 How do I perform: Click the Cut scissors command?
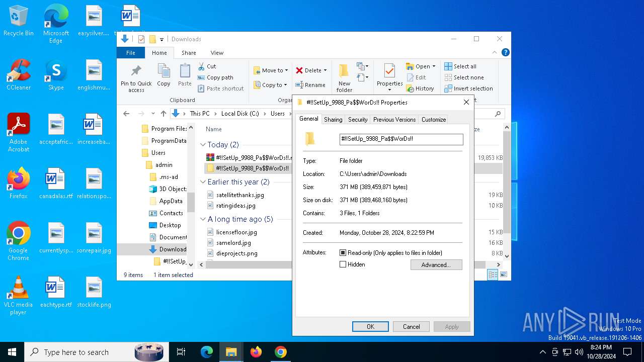coord(207,66)
